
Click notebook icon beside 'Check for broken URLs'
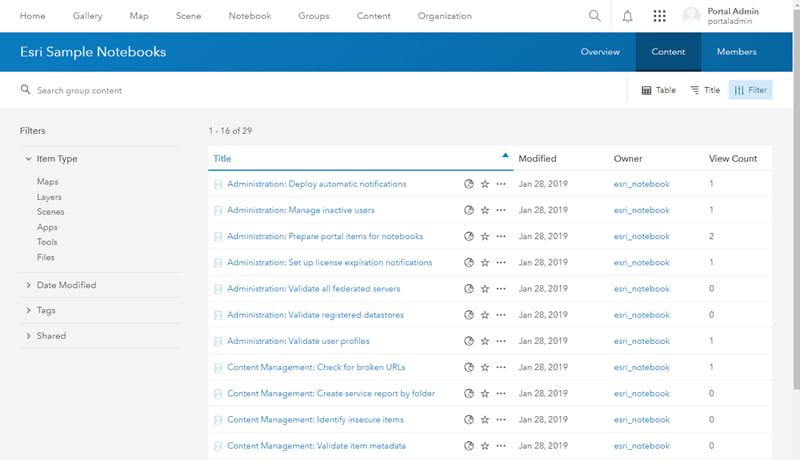coord(218,367)
